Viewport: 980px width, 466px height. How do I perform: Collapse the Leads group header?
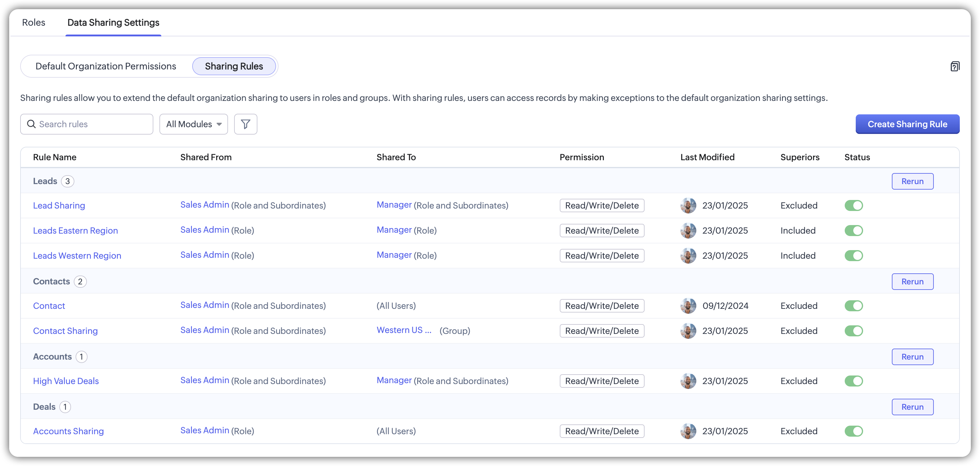45,181
